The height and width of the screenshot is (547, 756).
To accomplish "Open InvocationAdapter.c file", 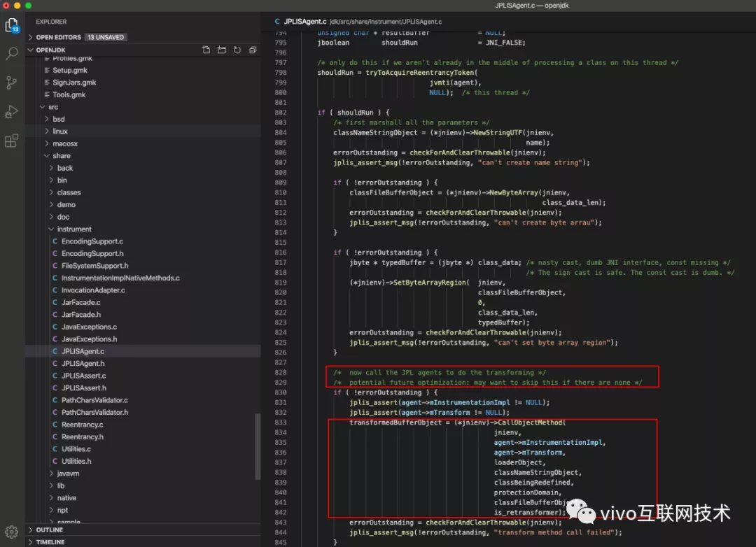I will point(93,290).
